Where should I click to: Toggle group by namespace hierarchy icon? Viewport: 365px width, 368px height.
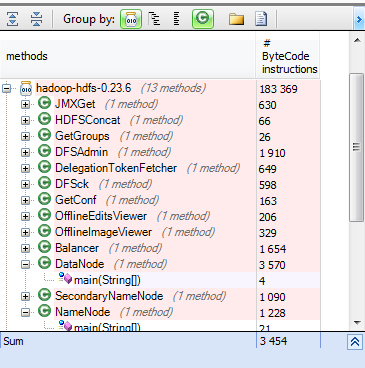coord(154,19)
